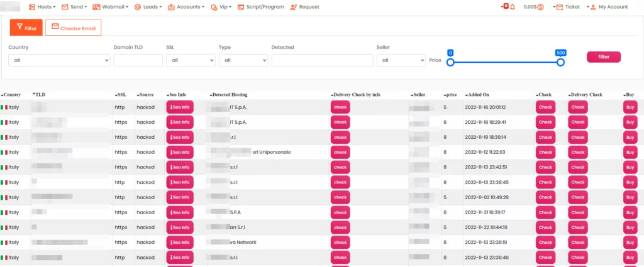Switch to the Checker Email tab
The image size is (644, 267).
pos(73,28)
